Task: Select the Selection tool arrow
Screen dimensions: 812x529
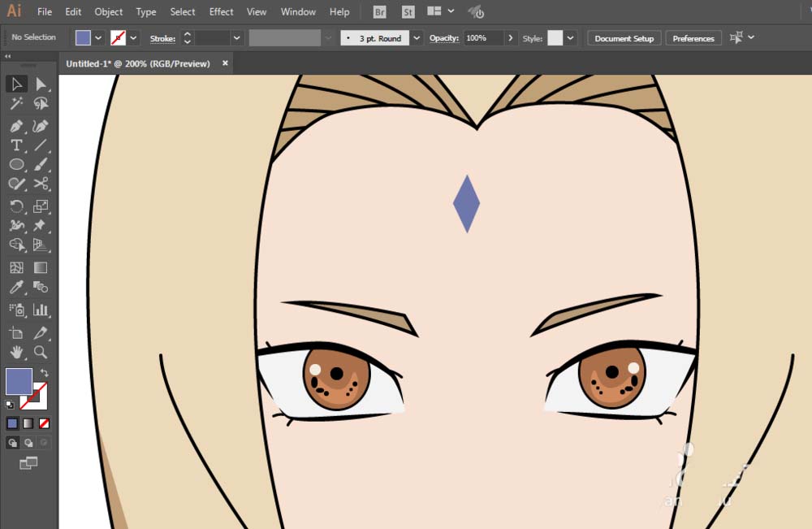Action: coord(16,84)
